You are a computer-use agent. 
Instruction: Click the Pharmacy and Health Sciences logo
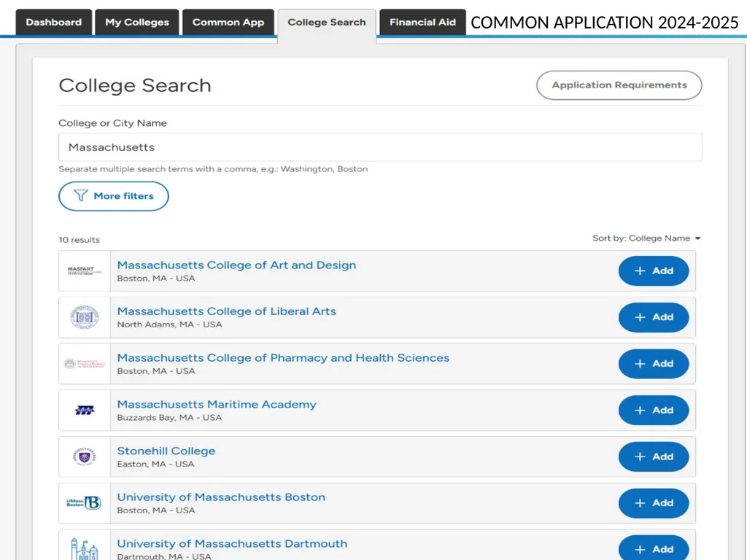click(85, 364)
